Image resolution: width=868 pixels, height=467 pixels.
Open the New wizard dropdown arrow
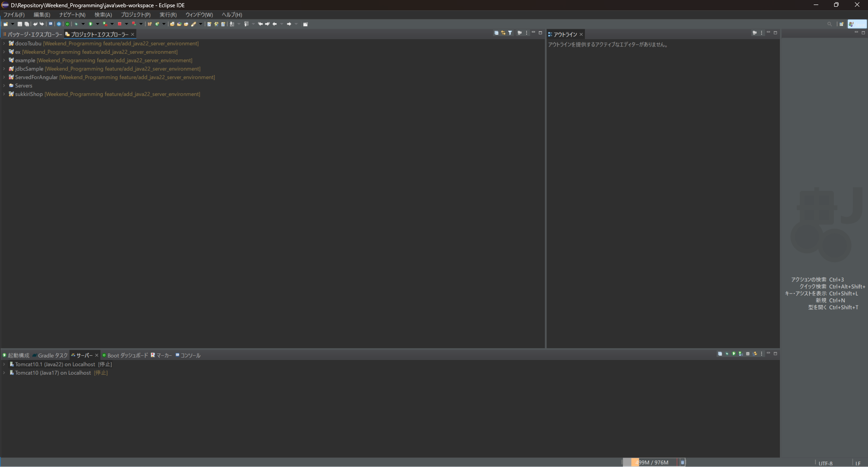coord(13,24)
